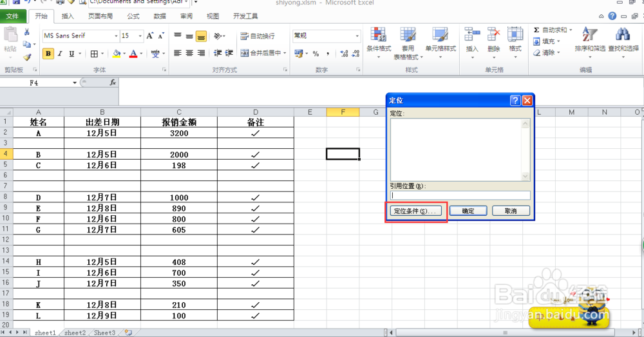Image resolution: width=644 pixels, height=337 pixels.
Task: Switch to the Sheet3 worksheet tab
Action: pyautogui.click(x=104, y=333)
